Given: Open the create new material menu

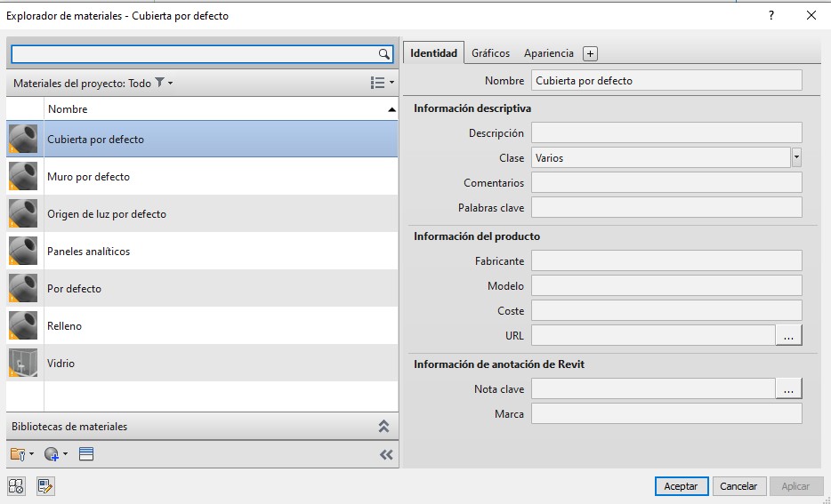Looking at the screenshot, I should [x=54, y=454].
